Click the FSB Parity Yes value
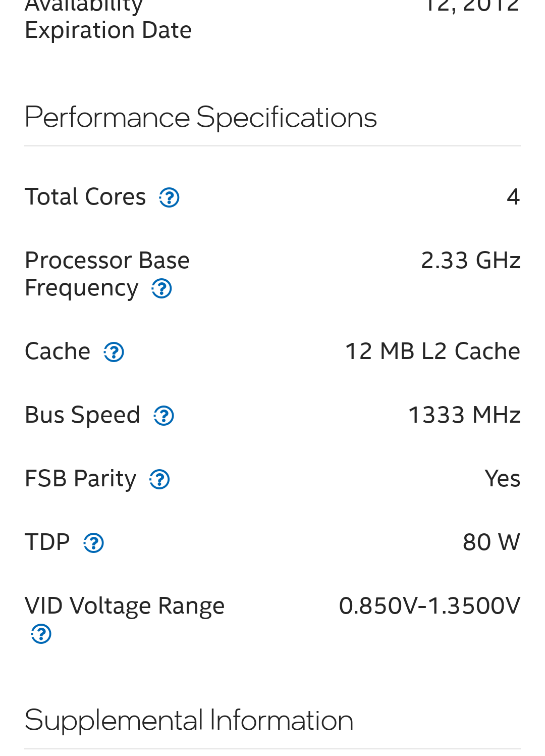545x756 pixels. 502,478
